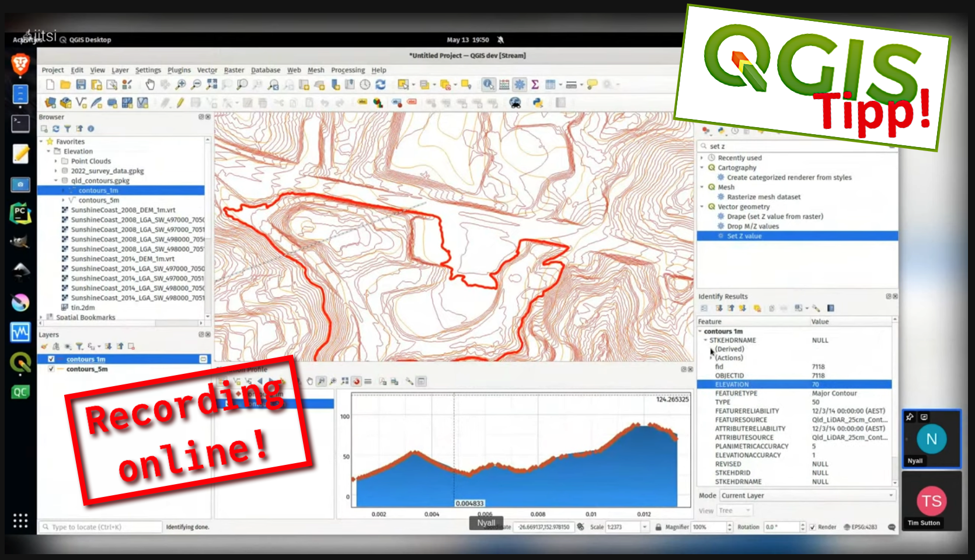Open the Data Source Manager icon
This screenshot has height=560, width=975.
[x=50, y=103]
